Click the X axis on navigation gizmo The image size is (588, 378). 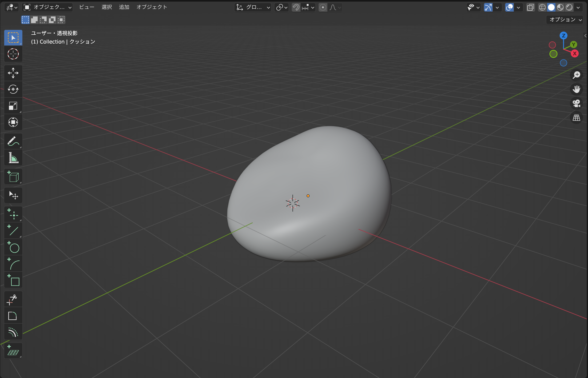point(575,53)
